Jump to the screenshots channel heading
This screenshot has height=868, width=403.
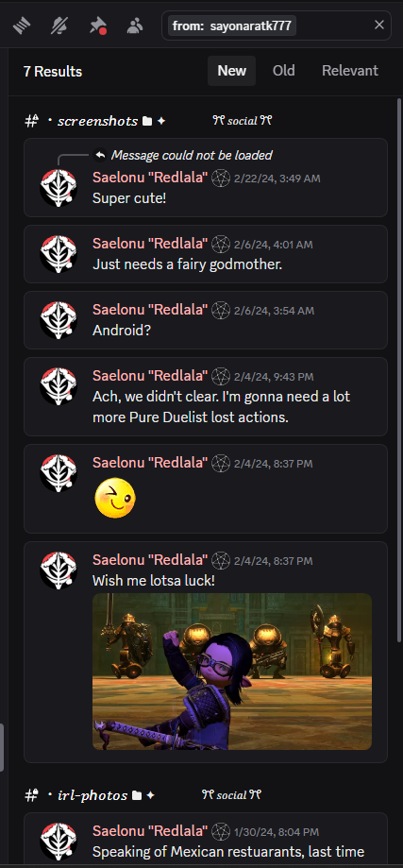(97, 121)
